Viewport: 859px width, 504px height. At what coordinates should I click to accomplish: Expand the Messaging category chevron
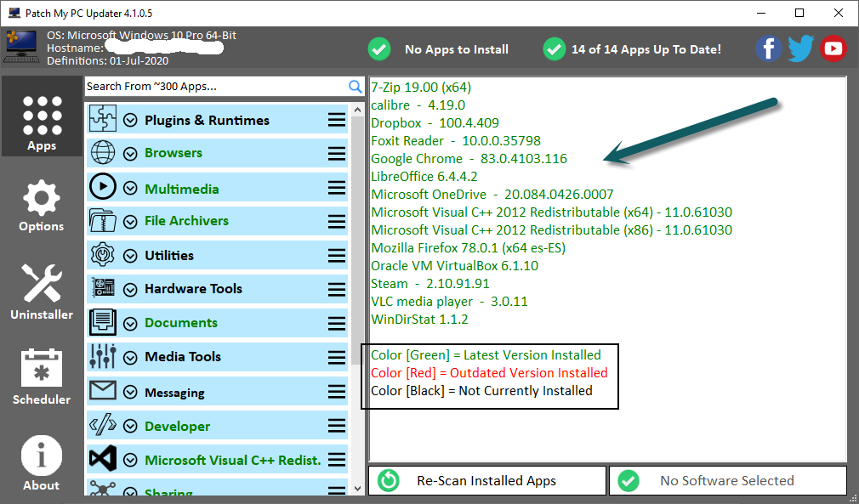(130, 393)
